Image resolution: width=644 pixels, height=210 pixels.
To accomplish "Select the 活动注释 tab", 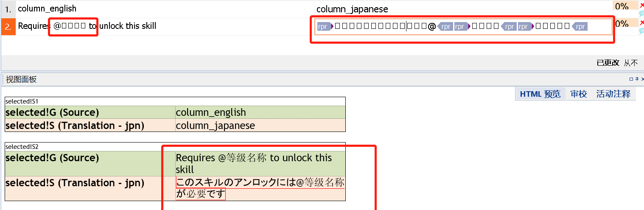I will (613, 94).
